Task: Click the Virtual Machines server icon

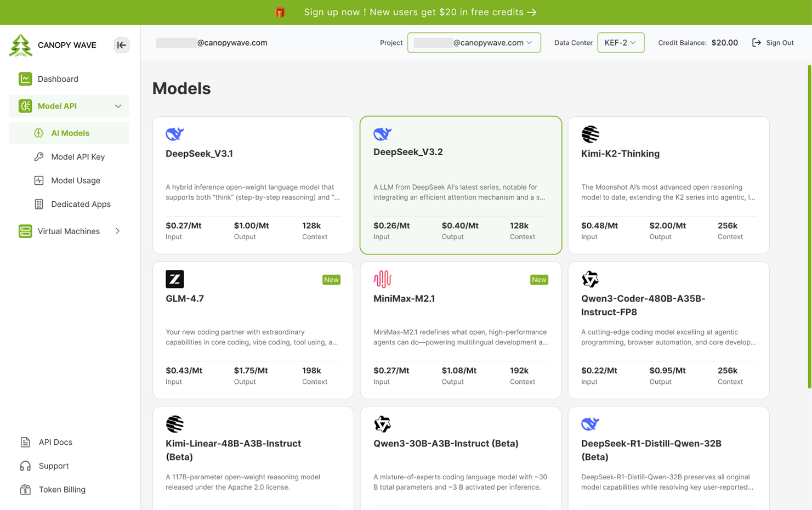Action: click(x=25, y=231)
